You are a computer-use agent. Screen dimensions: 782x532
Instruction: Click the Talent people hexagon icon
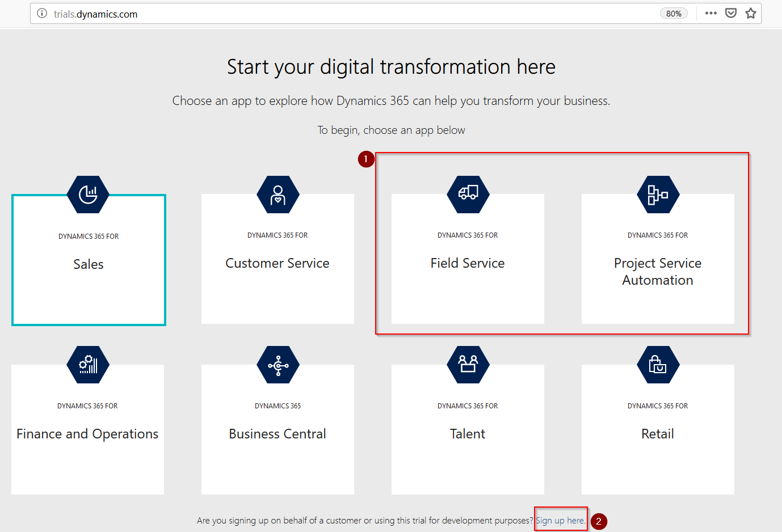tap(468, 365)
